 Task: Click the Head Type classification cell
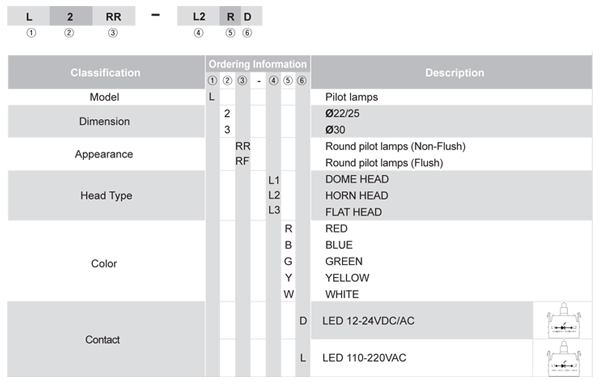pos(106,195)
